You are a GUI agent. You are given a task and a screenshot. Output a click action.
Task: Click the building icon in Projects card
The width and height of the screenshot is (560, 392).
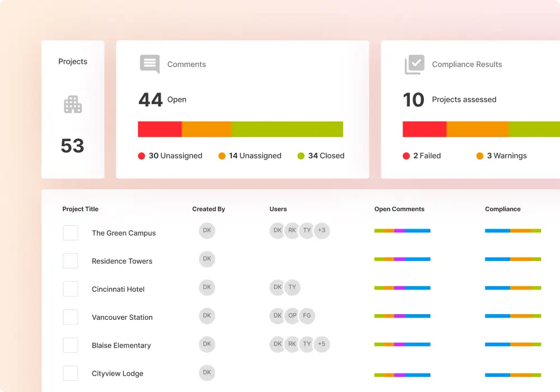coord(73,105)
